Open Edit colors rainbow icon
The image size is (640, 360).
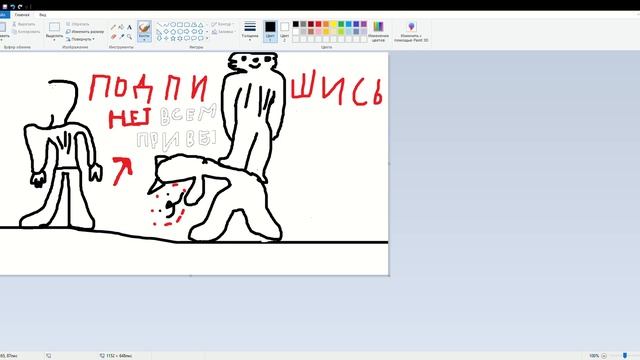click(x=378, y=27)
